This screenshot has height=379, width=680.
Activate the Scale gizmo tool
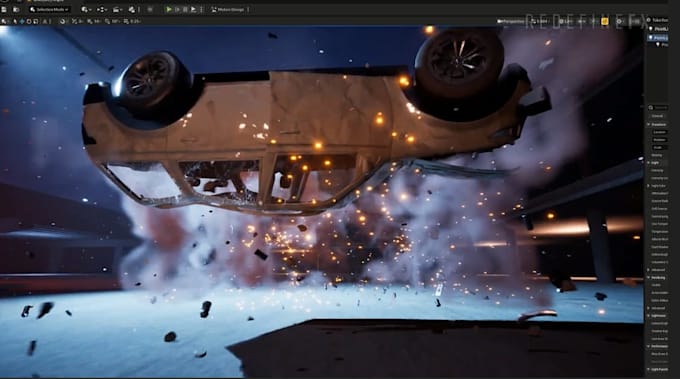[x=36, y=21]
